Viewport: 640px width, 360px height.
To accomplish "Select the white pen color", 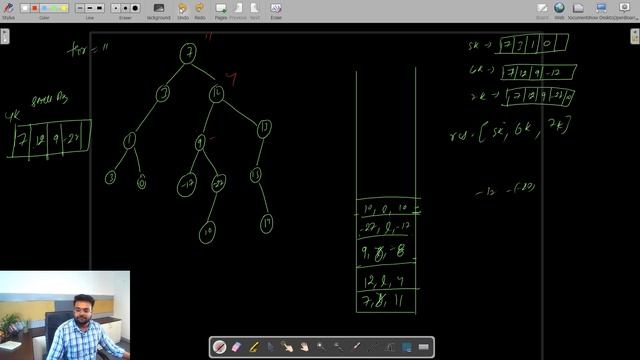I will point(25,8).
